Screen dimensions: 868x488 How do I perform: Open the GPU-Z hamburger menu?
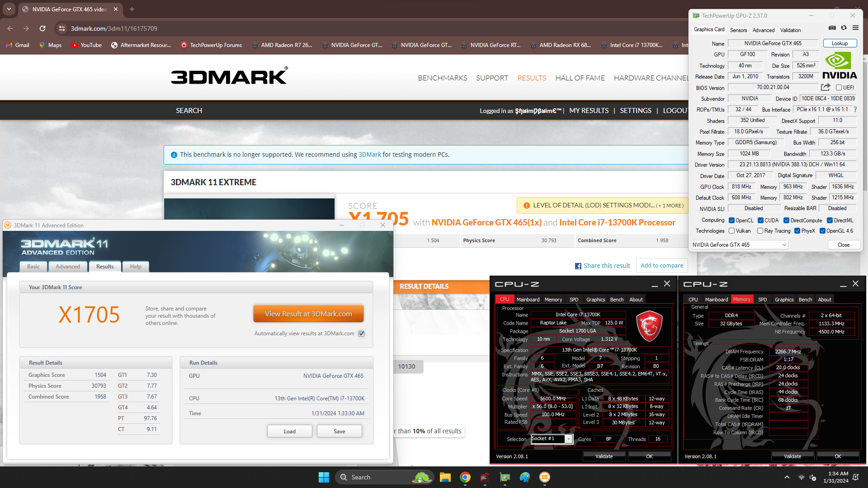tap(855, 28)
